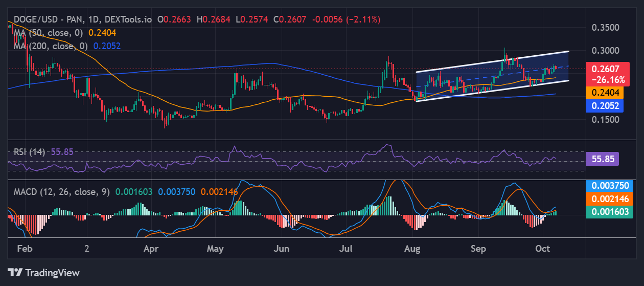The height and width of the screenshot is (286, 644).
Task: Click the 0.1500 price axis label
Action: [606, 119]
